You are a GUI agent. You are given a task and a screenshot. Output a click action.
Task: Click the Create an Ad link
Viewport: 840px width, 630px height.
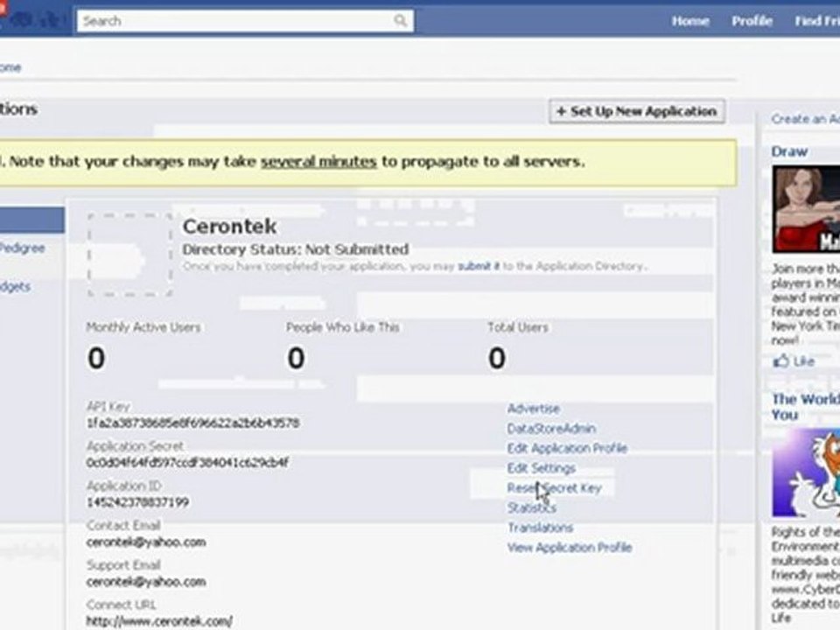(805, 119)
